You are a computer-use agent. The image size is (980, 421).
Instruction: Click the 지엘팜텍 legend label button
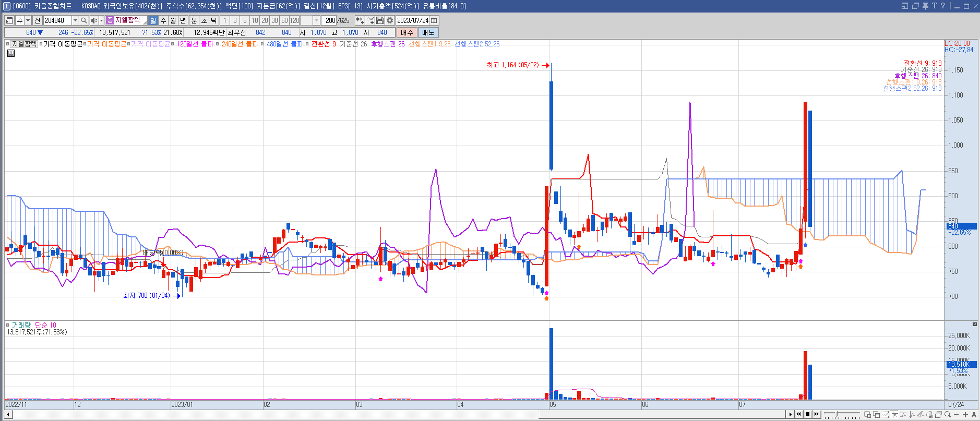[x=24, y=44]
